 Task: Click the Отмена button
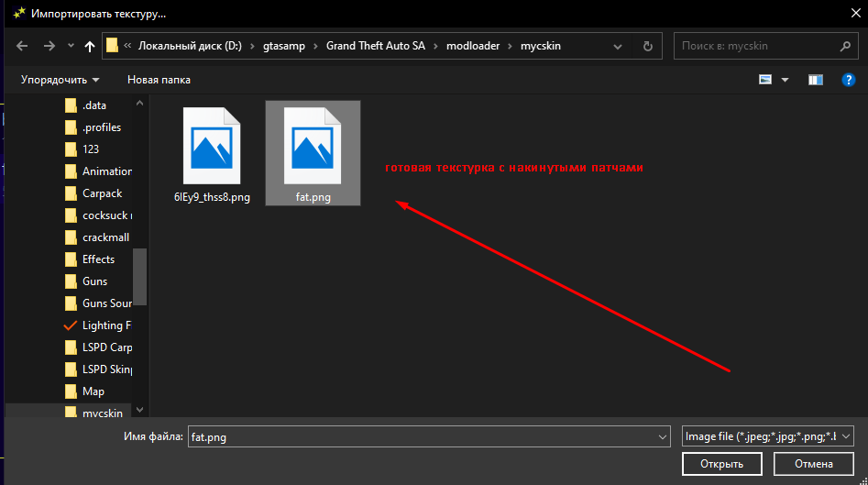[813, 464]
